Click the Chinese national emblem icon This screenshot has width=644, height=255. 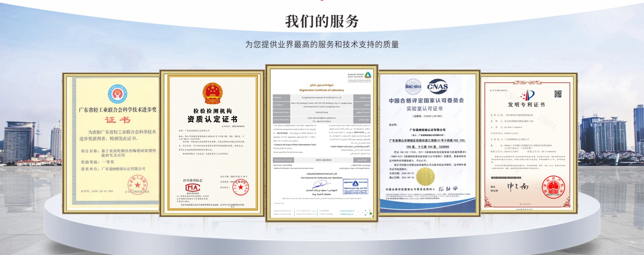[212, 94]
